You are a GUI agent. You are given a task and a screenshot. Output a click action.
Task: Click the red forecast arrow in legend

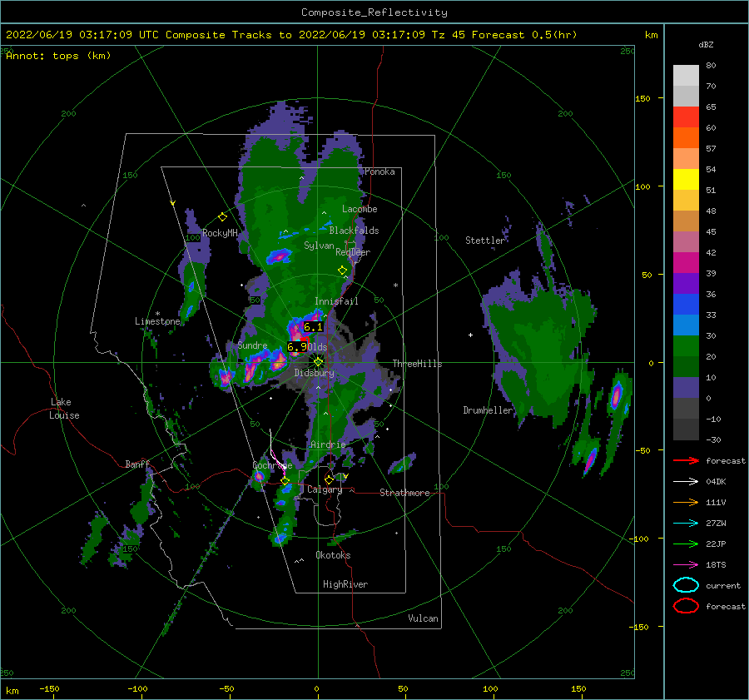pos(686,460)
